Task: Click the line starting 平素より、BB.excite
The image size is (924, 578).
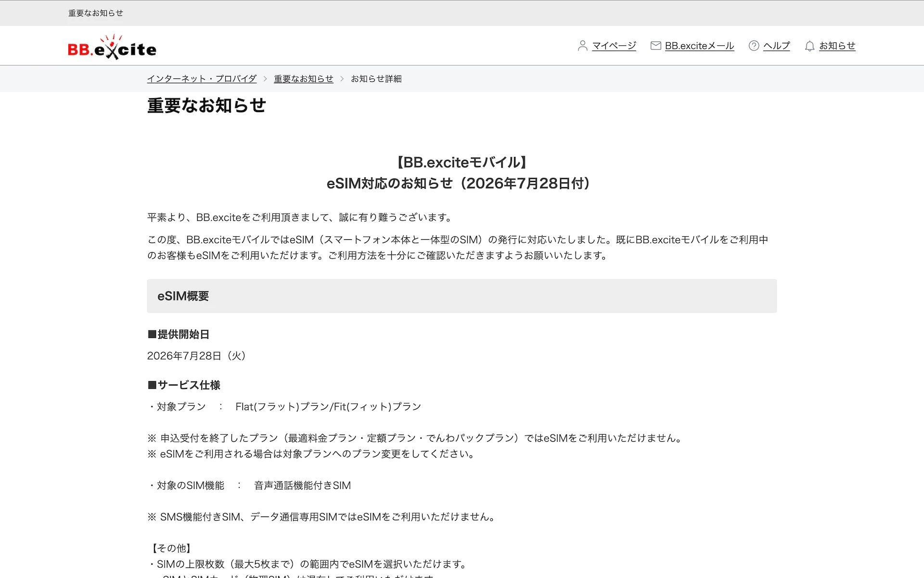Action: (300, 218)
